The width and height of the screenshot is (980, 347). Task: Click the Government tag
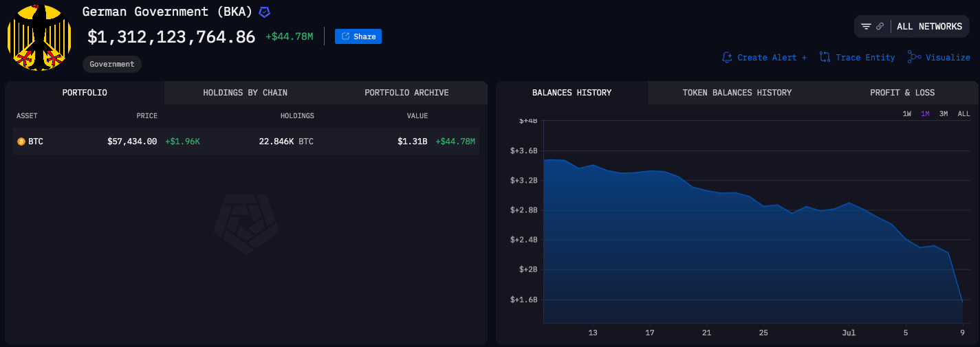coord(112,64)
